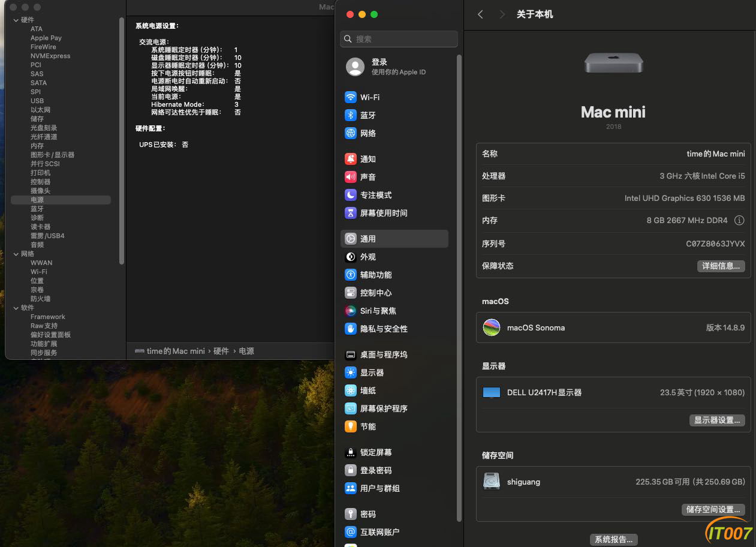Image resolution: width=756 pixels, height=547 pixels.
Task: Click the DELL U2417H monitor icon
Action: [492, 393]
